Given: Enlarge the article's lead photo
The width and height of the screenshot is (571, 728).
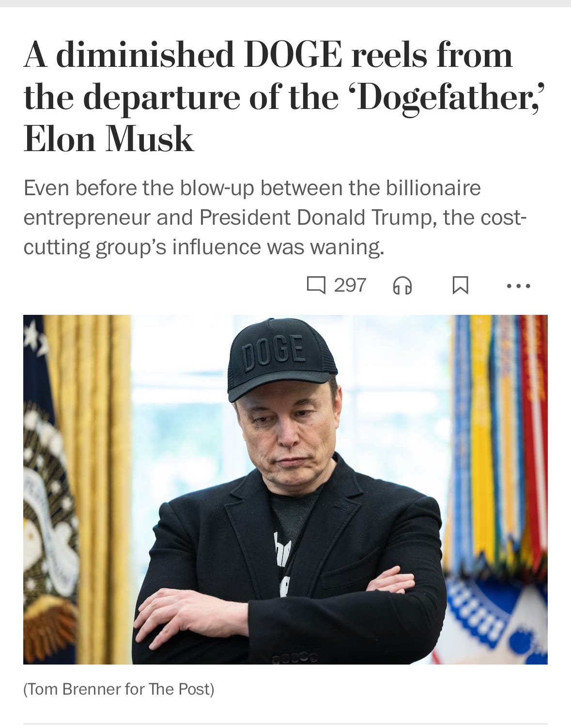Looking at the screenshot, I should point(285,490).
